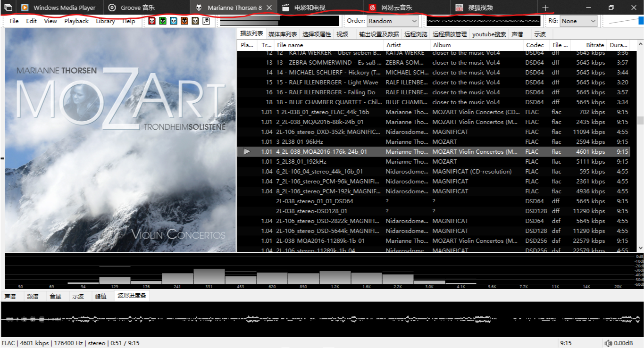Open the Library menu
The height and width of the screenshot is (348, 644).
click(105, 21)
